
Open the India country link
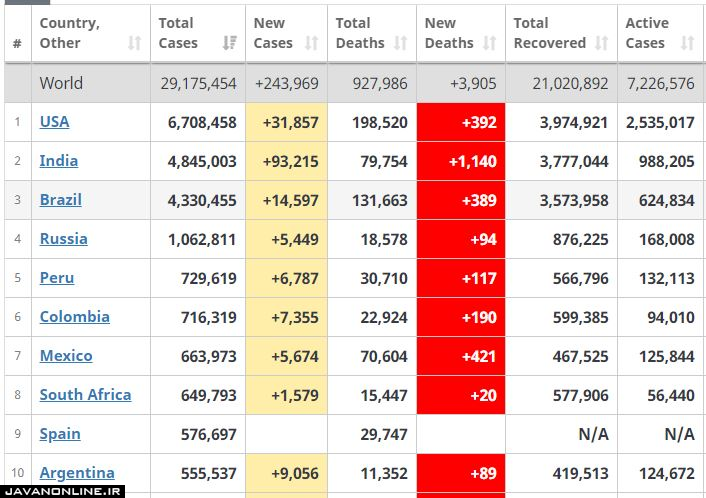pyautogui.click(x=59, y=161)
